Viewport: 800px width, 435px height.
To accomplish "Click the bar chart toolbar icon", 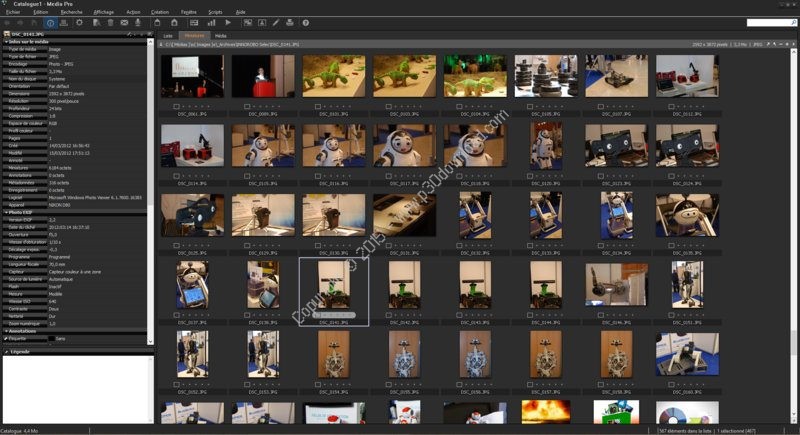I will coord(211,23).
